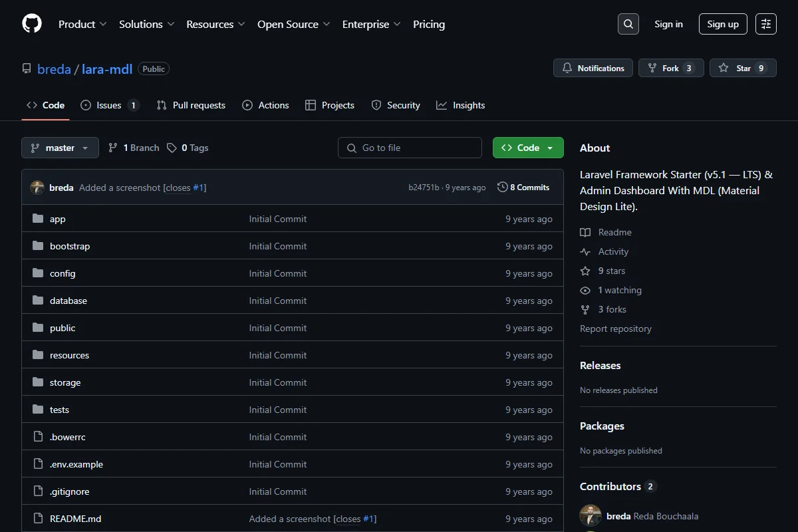Switch to the Issues tab
Image resolution: width=798 pixels, height=532 pixels.
click(110, 105)
